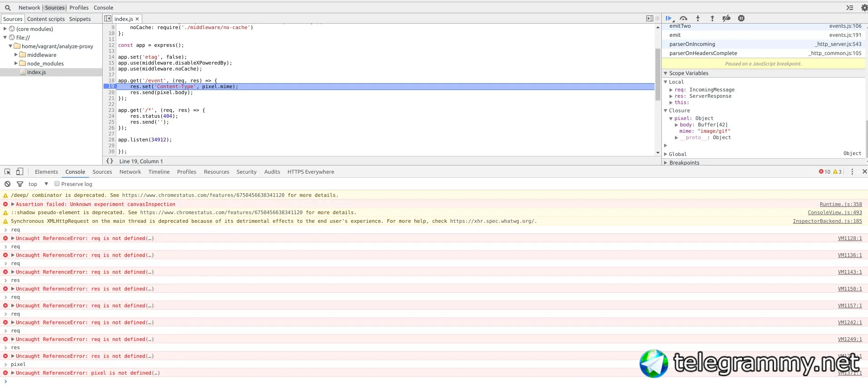Open the lower DevTools more options menu
The width and height of the screenshot is (868, 391).
point(852,172)
